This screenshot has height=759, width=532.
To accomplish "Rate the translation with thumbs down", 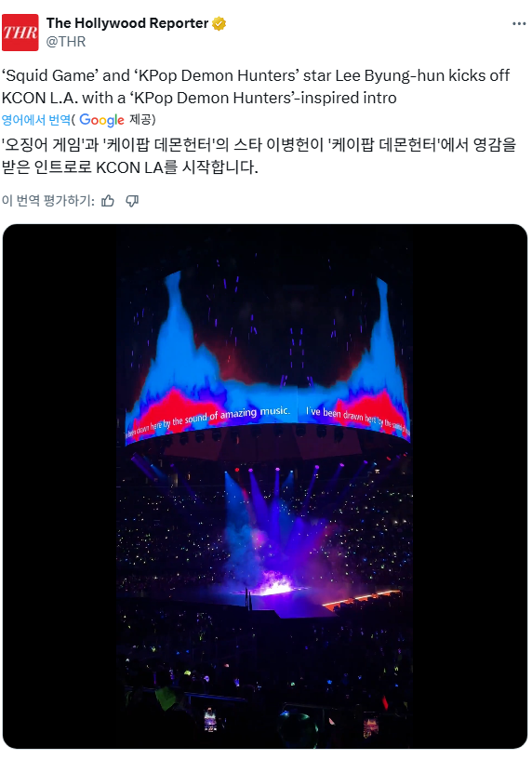I will click(132, 201).
